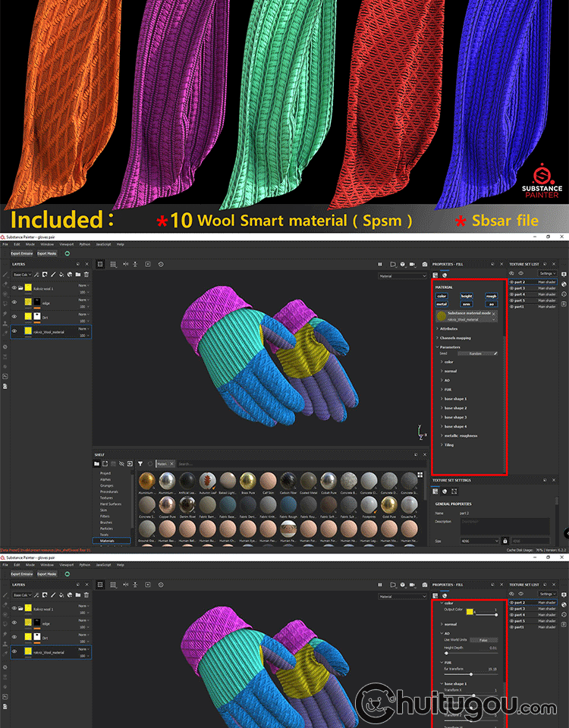Viewport: 569px width, 728px height.
Task: Select Alphas category in Shelf
Action: coord(105,479)
